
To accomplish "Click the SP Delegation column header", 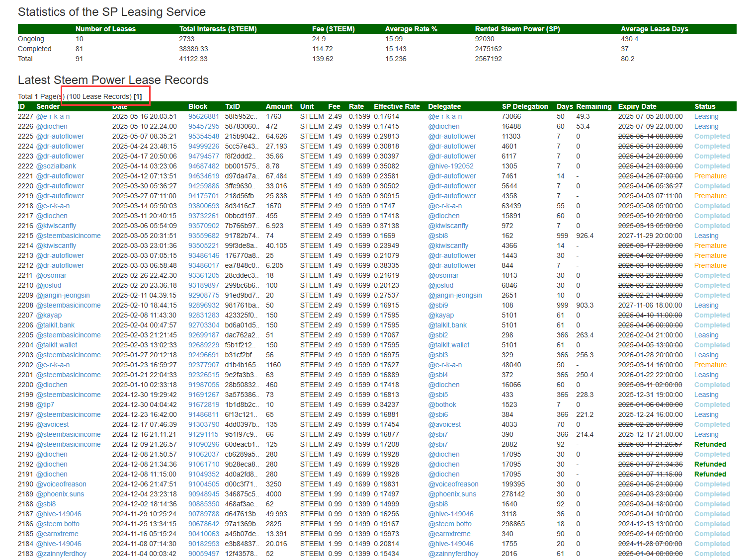I will tap(525, 106).
